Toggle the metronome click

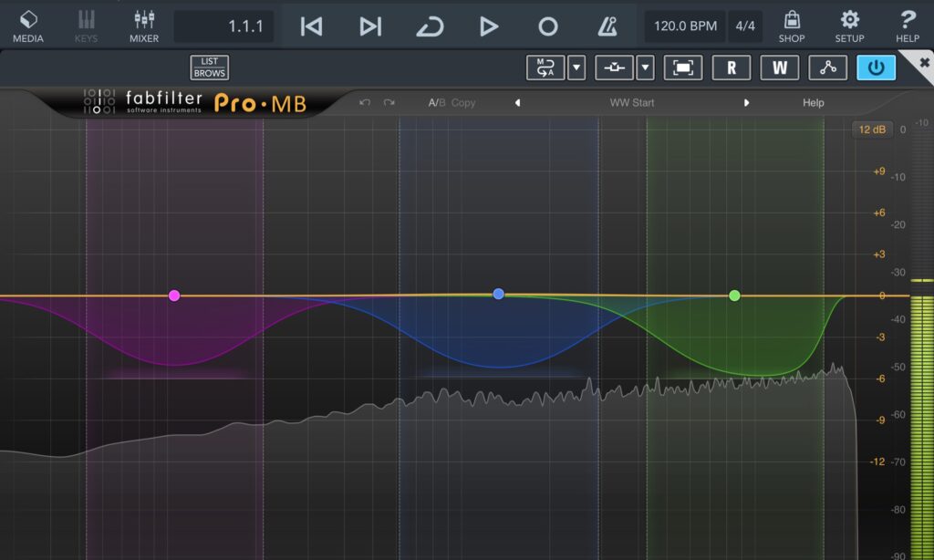[x=607, y=26]
